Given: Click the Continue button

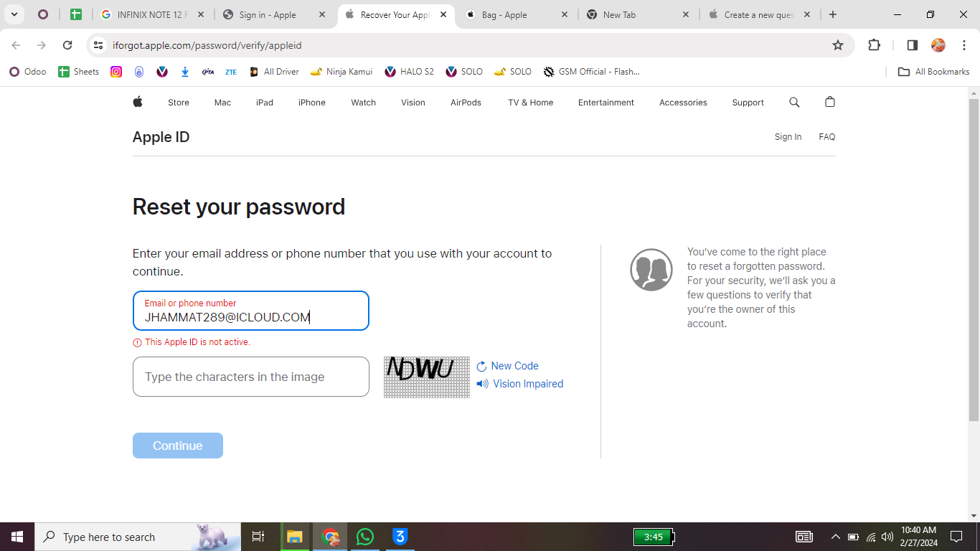Looking at the screenshot, I should (178, 446).
